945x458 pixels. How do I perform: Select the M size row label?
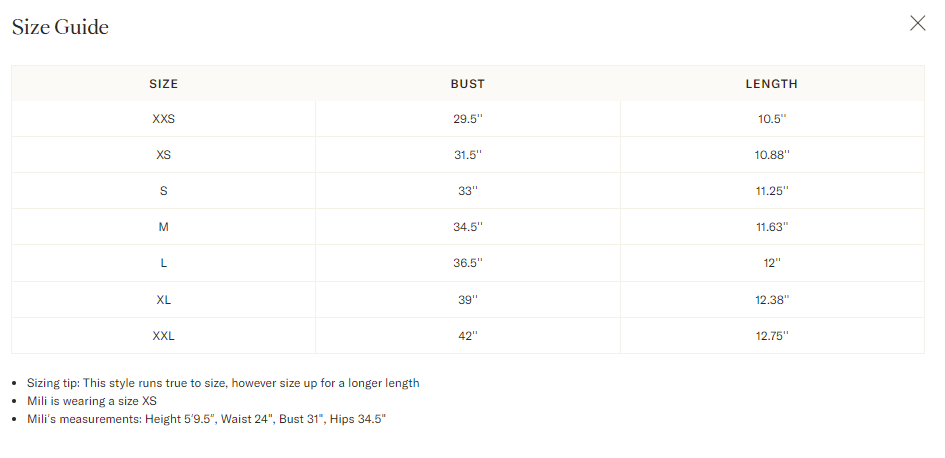click(163, 227)
